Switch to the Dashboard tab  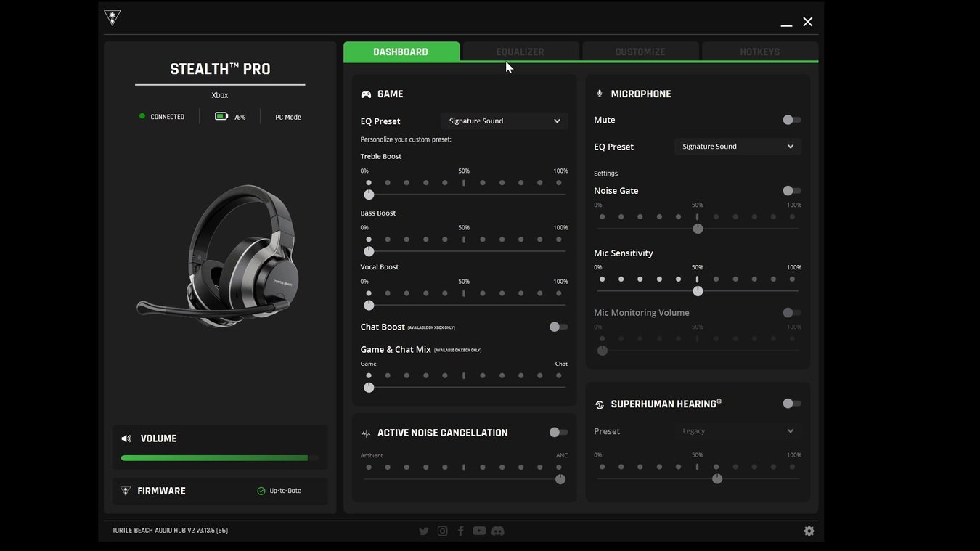coord(401,52)
